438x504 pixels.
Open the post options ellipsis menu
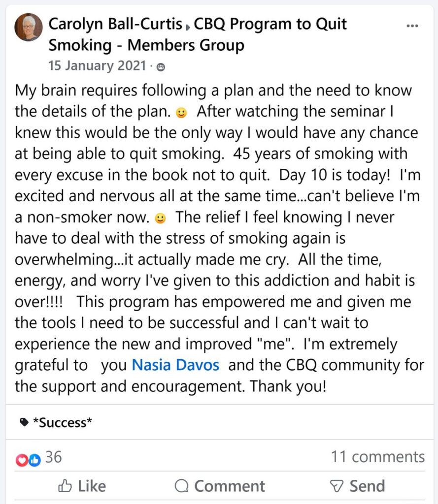tap(412, 26)
